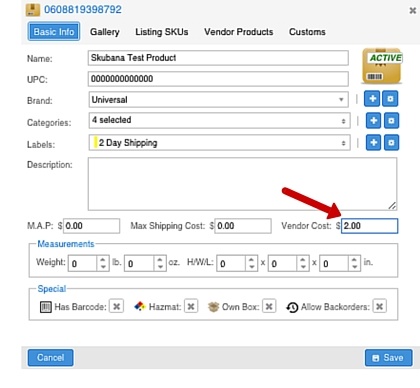The height and width of the screenshot is (388, 420).
Task: Click the Measurements section heading
Action: [x=66, y=244]
